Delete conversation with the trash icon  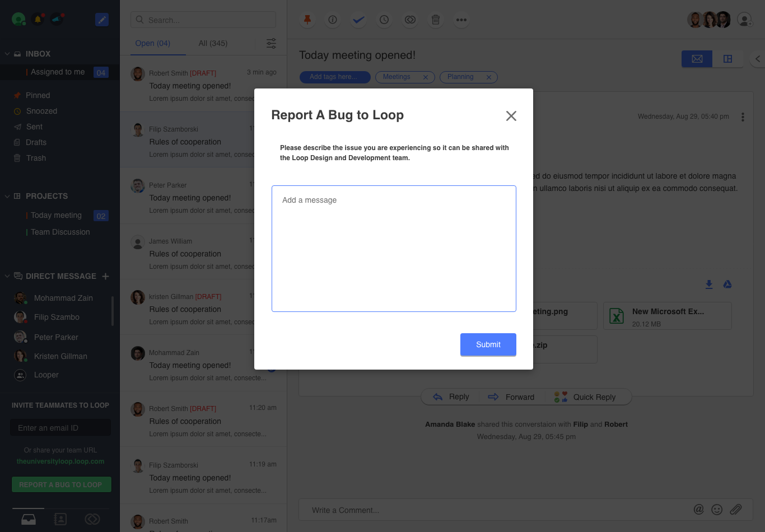point(435,20)
